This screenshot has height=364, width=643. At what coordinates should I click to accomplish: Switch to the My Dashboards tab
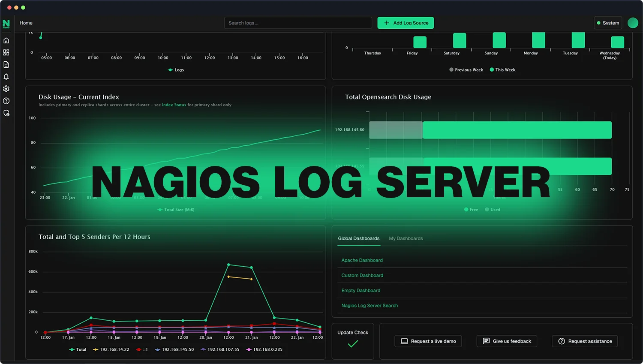click(406, 238)
